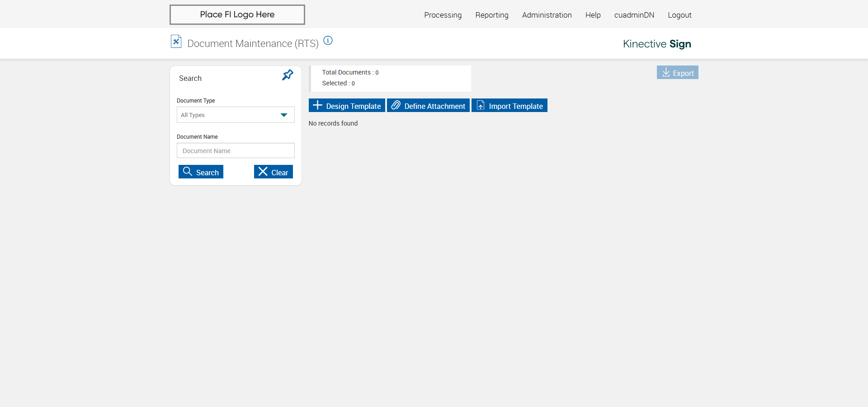
Task: Click the Export button
Action: [678, 72]
